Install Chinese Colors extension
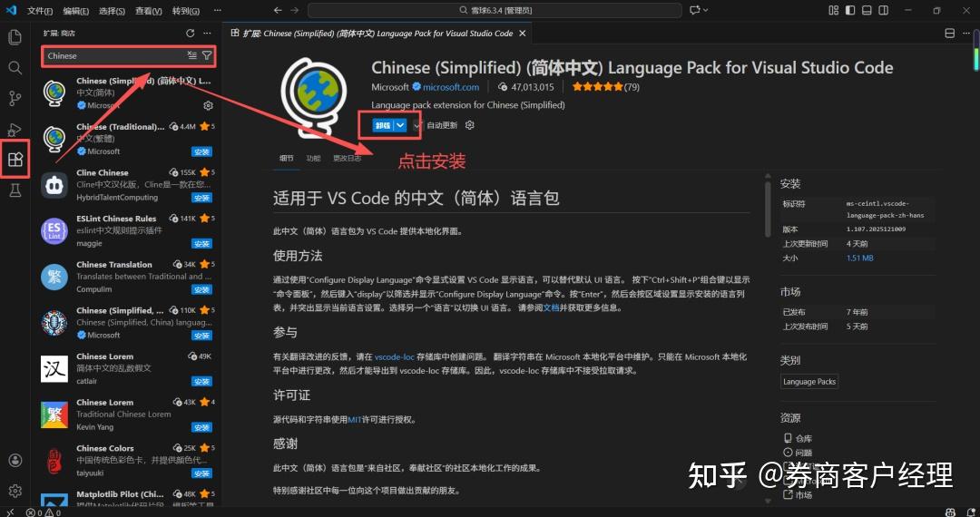 click(x=201, y=473)
